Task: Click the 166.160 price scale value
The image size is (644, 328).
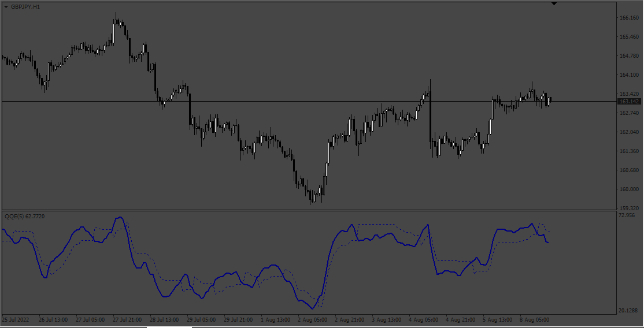Action: (x=628, y=18)
